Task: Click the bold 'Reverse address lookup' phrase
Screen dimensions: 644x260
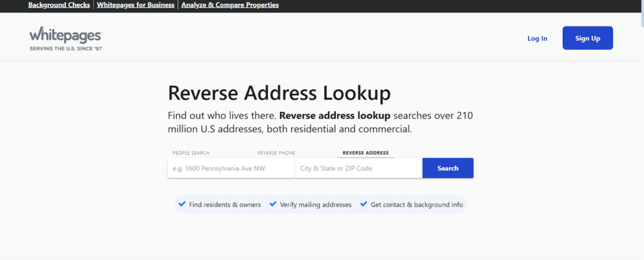Action: [x=335, y=116]
